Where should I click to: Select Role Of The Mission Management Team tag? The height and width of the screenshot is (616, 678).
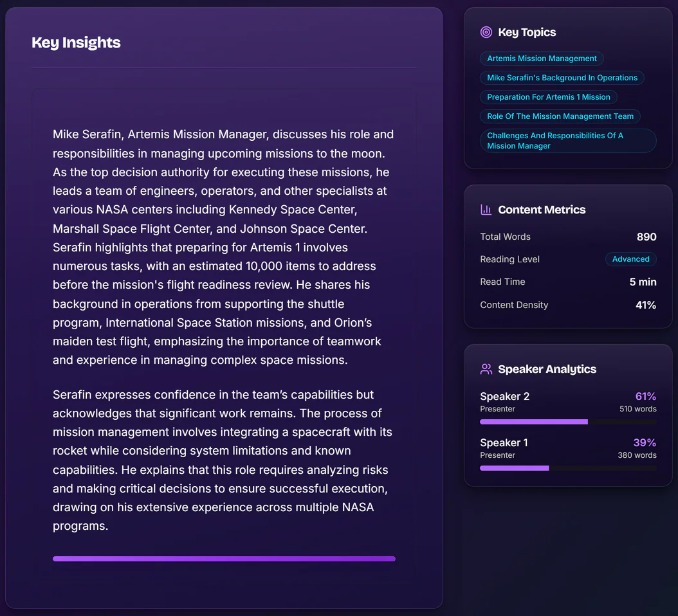(x=560, y=116)
